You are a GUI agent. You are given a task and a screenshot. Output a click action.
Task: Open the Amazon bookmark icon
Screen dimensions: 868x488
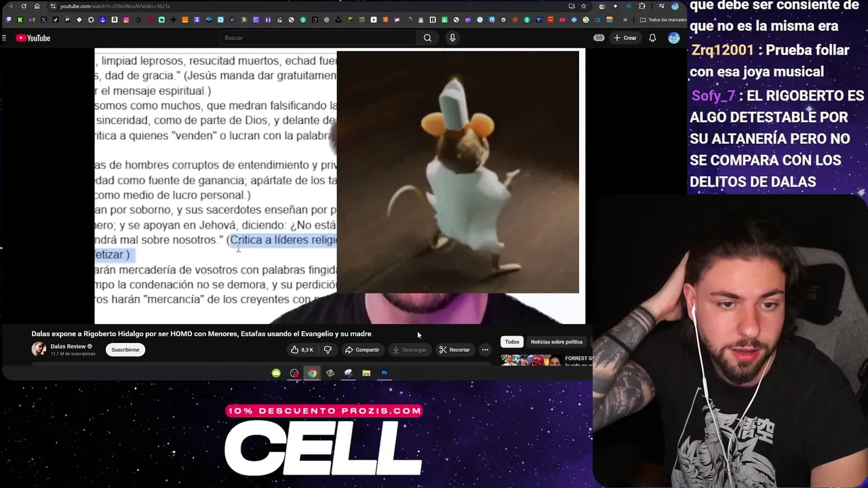click(115, 20)
